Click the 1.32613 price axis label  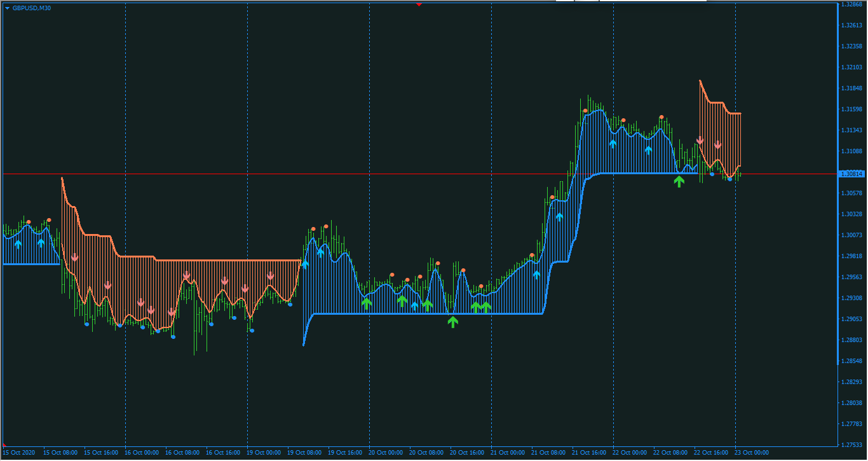(x=851, y=25)
